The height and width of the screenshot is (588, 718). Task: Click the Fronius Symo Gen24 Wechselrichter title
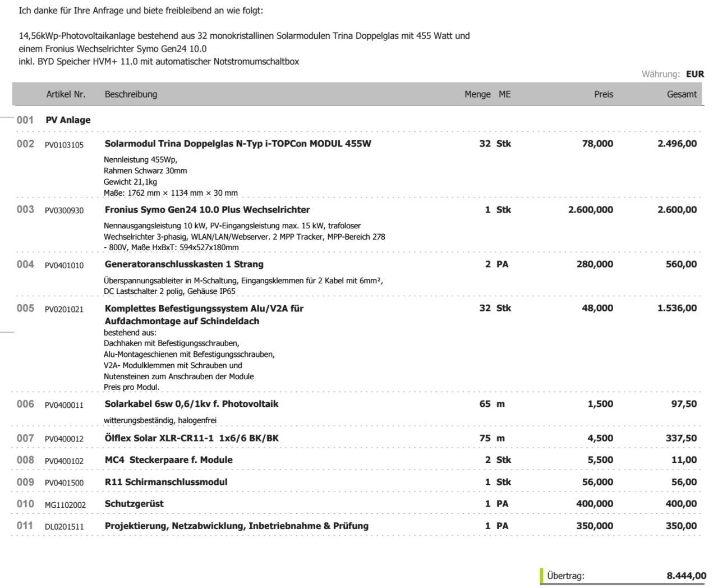(207, 210)
